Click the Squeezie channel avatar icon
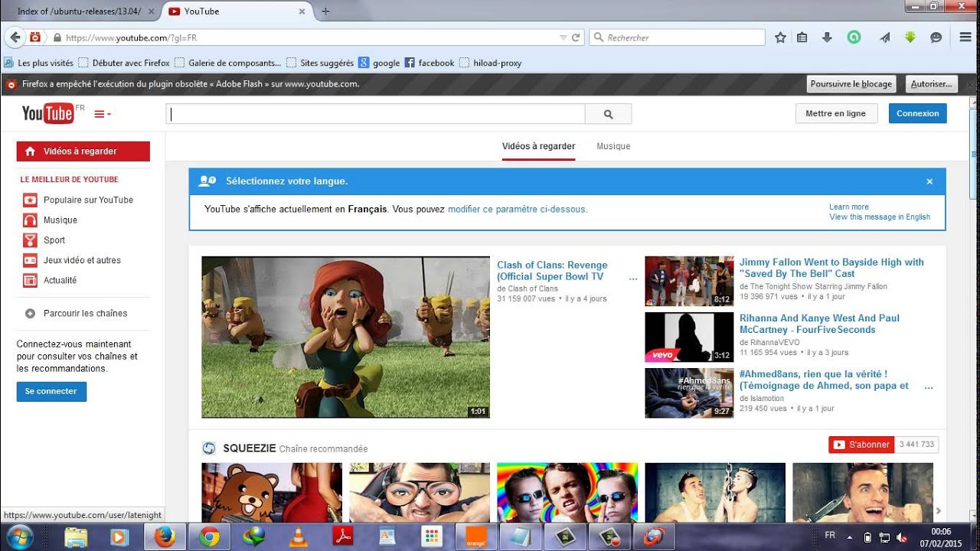The width and height of the screenshot is (980, 551). pyautogui.click(x=209, y=448)
